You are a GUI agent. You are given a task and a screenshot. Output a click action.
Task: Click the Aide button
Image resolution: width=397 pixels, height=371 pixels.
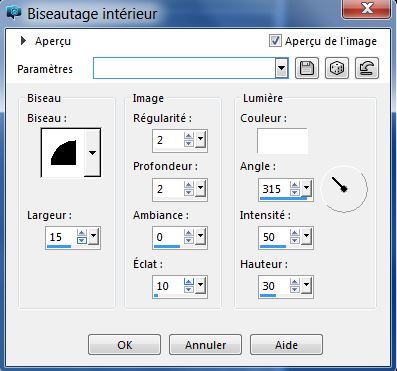point(286,345)
